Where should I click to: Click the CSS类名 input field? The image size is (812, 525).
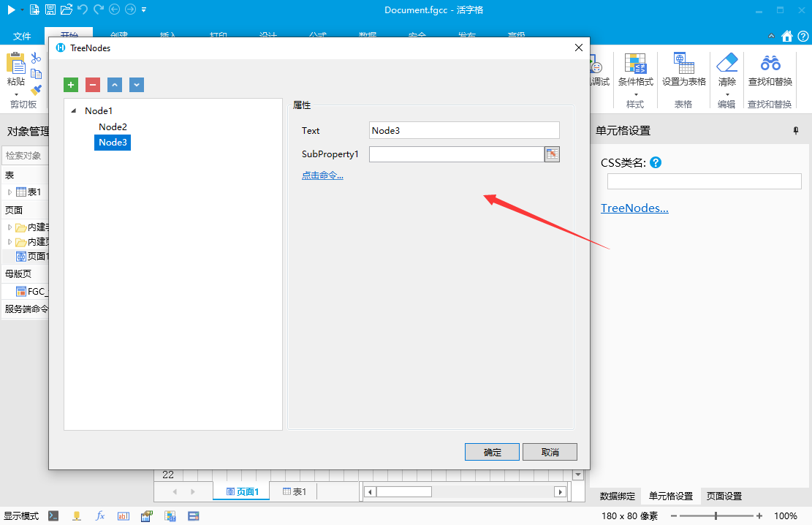(x=705, y=181)
